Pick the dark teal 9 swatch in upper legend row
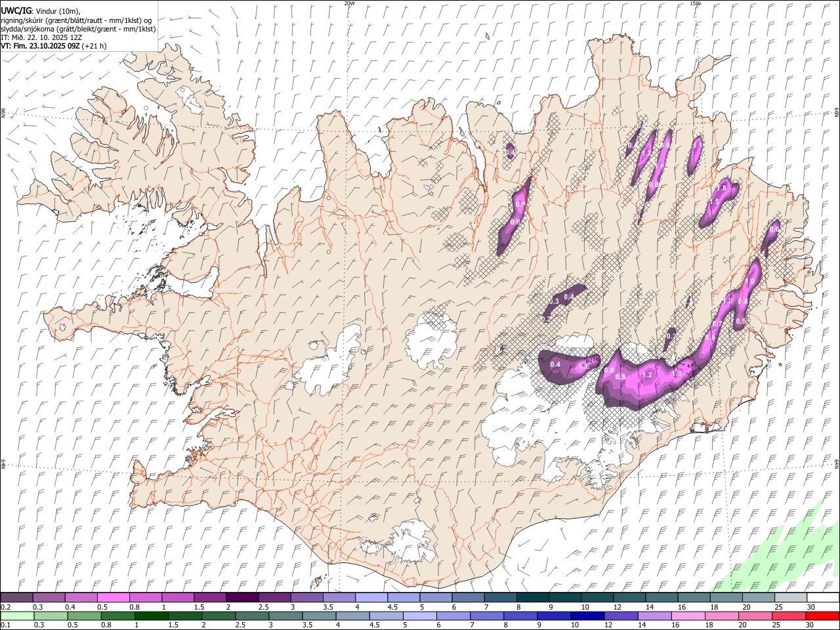Image resolution: width=840 pixels, height=630 pixels. tap(565, 598)
